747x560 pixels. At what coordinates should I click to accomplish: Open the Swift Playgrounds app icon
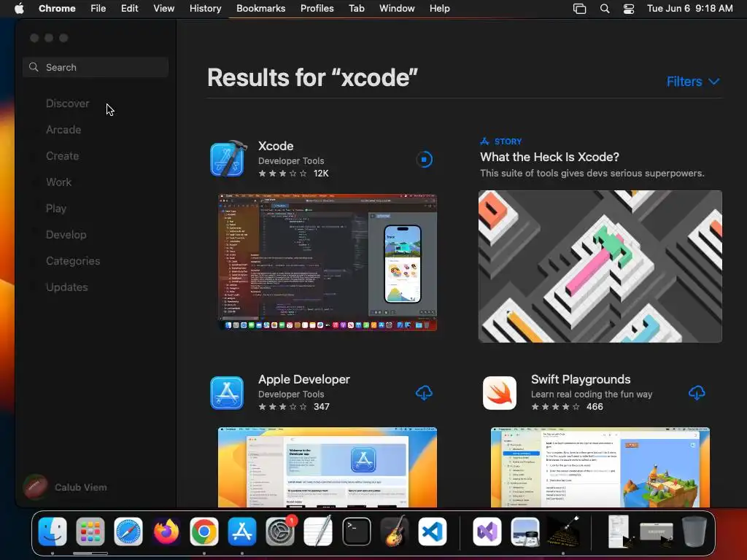[x=499, y=393]
